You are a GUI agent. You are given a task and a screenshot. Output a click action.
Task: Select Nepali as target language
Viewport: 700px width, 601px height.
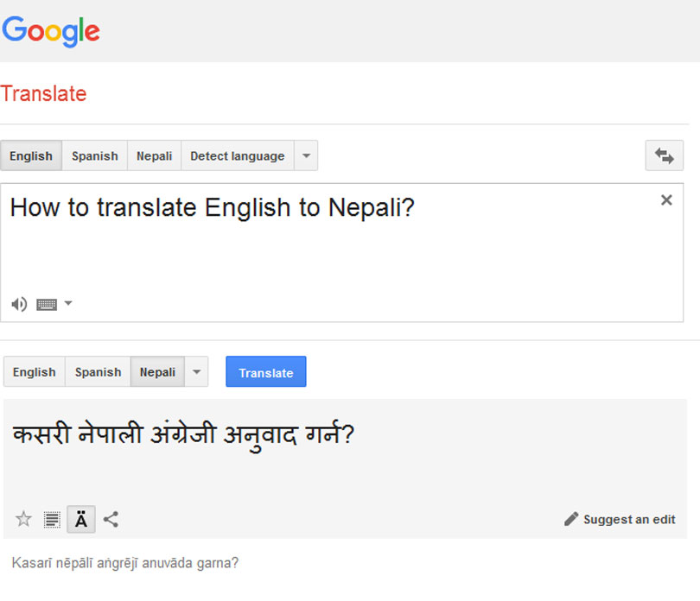pyautogui.click(x=157, y=372)
